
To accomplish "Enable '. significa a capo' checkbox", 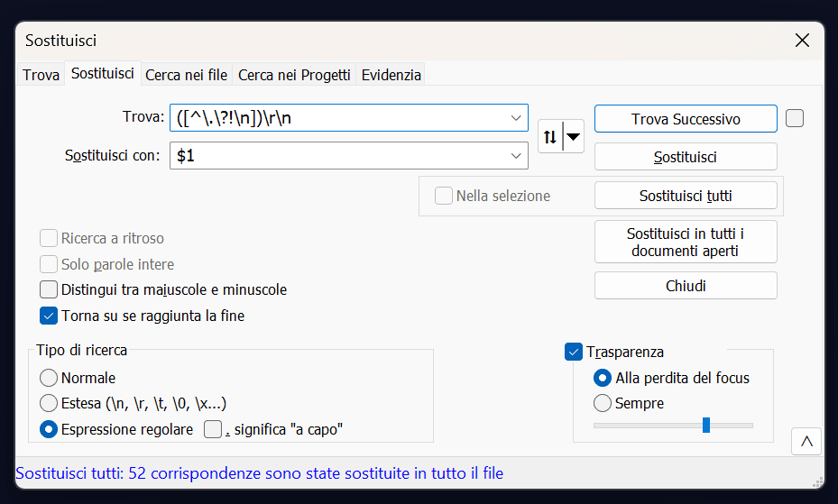I will click(x=213, y=429).
